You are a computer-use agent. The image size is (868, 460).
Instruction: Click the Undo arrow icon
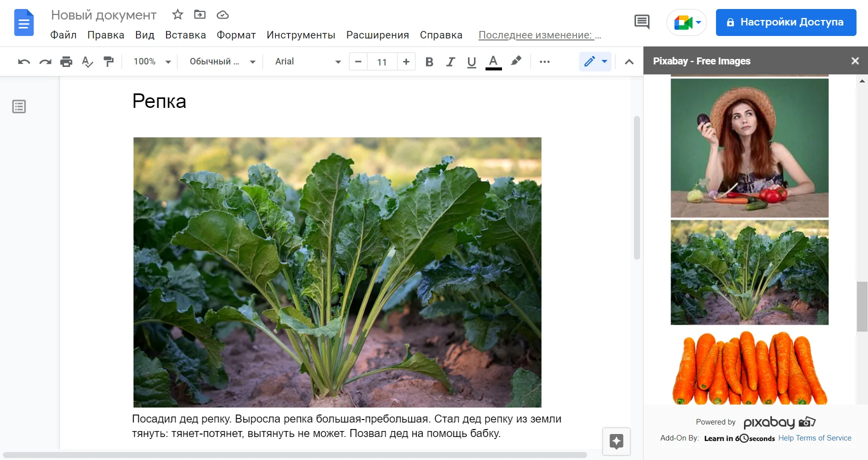click(23, 62)
